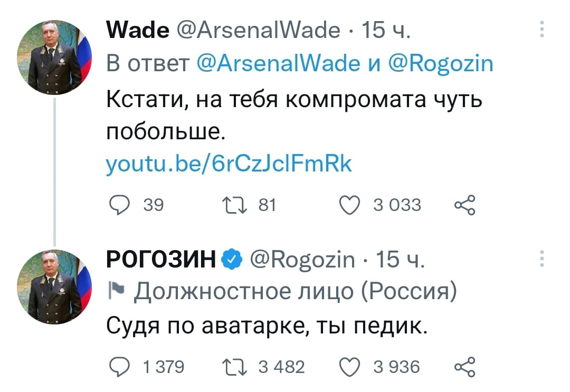The height and width of the screenshot is (392, 570).
Task: Open Wade's profile picture
Action: pyautogui.click(x=54, y=58)
